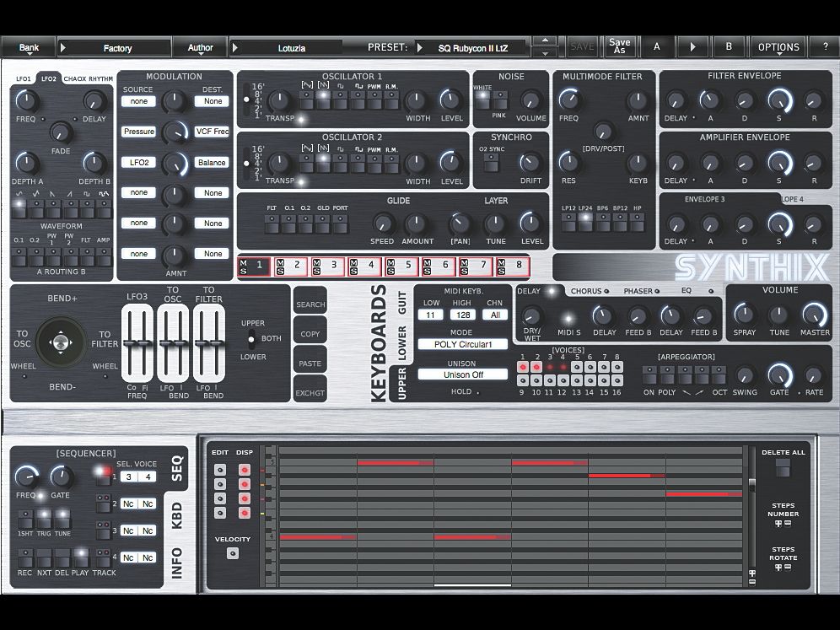Click the TO FILTER slider
This screenshot has height=630, width=840.
pyautogui.click(x=209, y=343)
